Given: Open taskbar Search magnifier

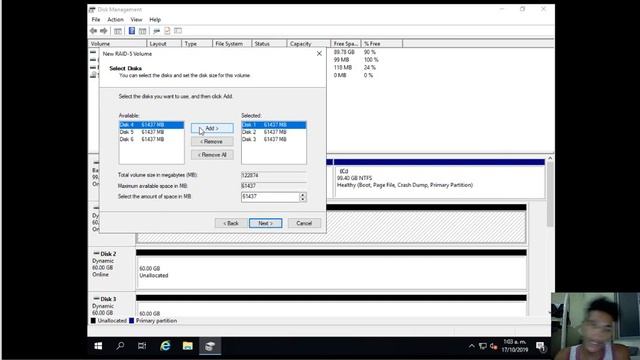Looking at the screenshot, I should pyautogui.click(x=120, y=346).
